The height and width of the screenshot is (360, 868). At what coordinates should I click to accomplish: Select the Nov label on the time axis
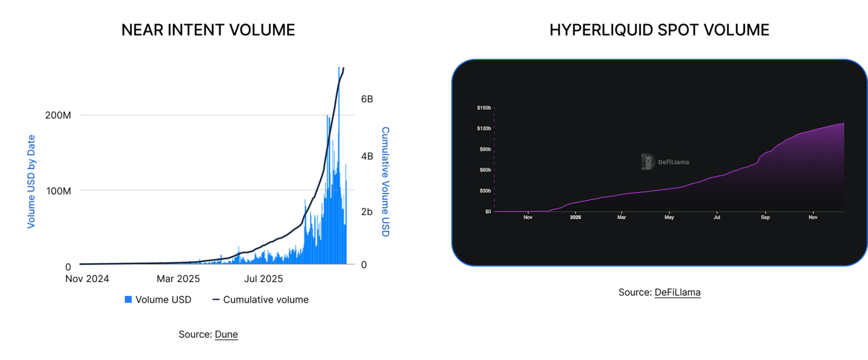[527, 217]
